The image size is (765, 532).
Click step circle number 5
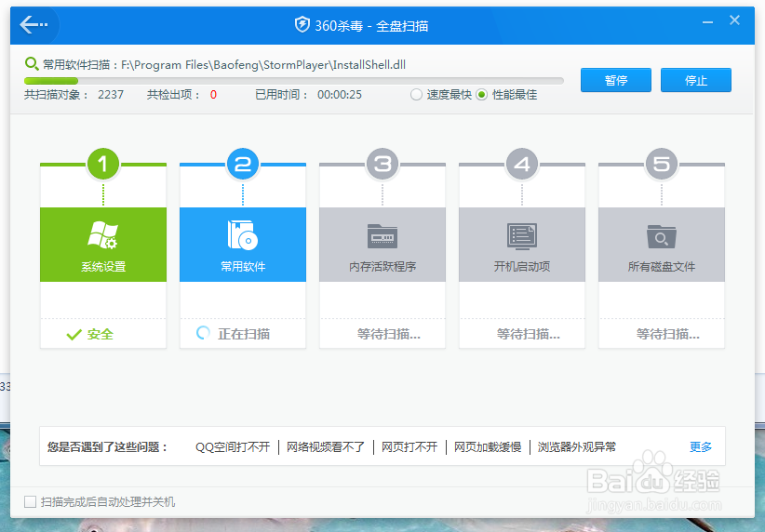click(662, 165)
